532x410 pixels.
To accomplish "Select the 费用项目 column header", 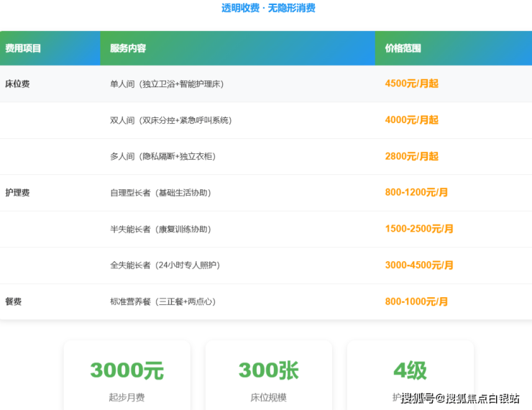I will [x=23, y=49].
